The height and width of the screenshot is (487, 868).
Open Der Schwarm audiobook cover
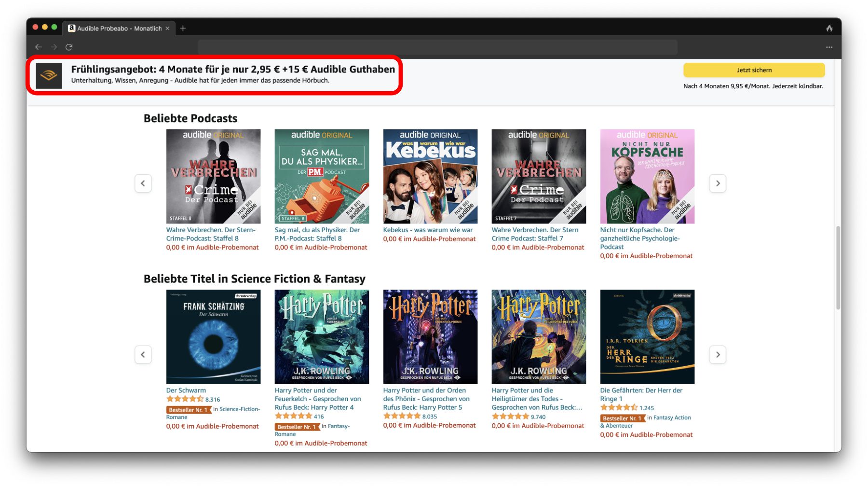pyautogui.click(x=213, y=337)
